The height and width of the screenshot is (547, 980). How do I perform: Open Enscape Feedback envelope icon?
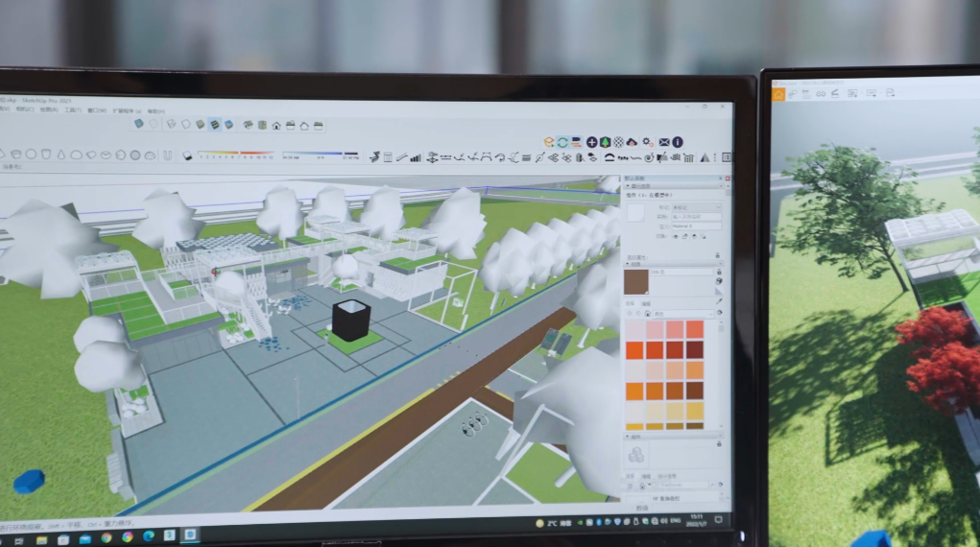coord(664,143)
